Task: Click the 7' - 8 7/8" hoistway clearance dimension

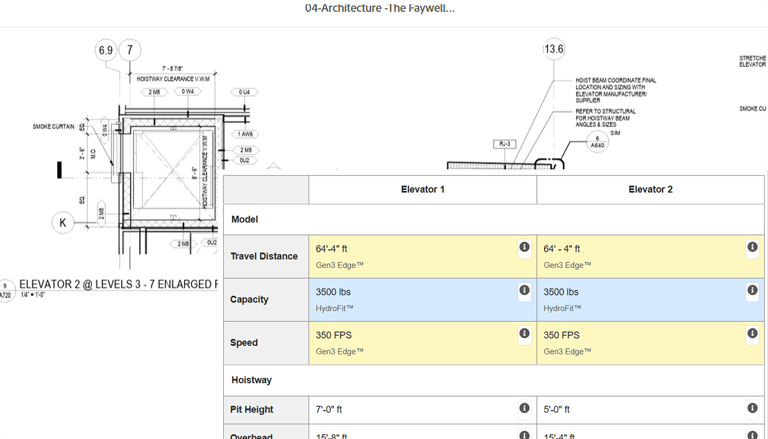Action: [x=172, y=69]
